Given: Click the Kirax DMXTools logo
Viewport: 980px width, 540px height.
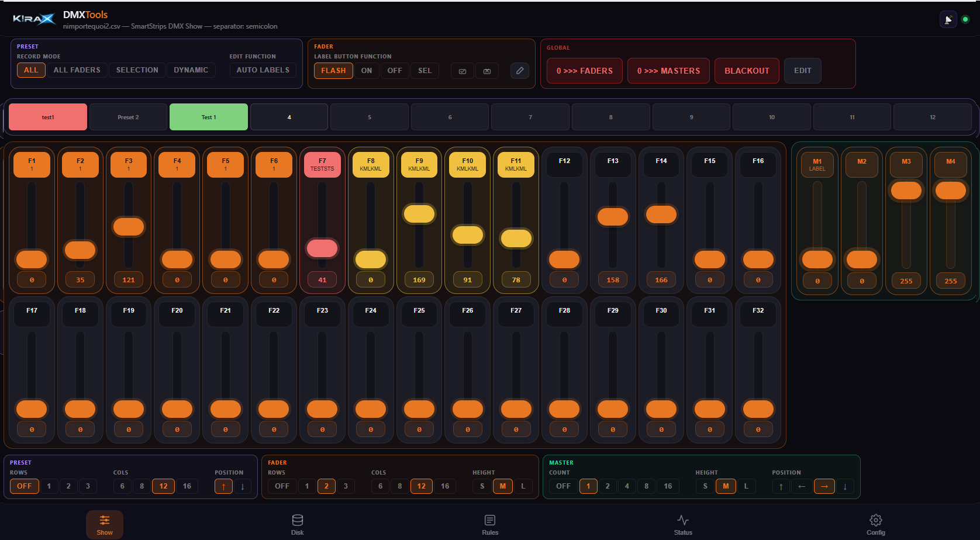Looking at the screenshot, I should tap(34, 19).
